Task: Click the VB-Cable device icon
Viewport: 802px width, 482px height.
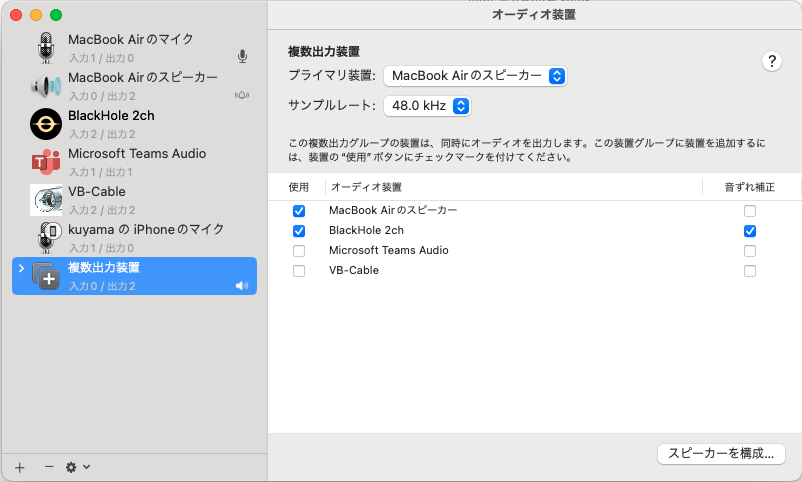Action: click(x=46, y=200)
